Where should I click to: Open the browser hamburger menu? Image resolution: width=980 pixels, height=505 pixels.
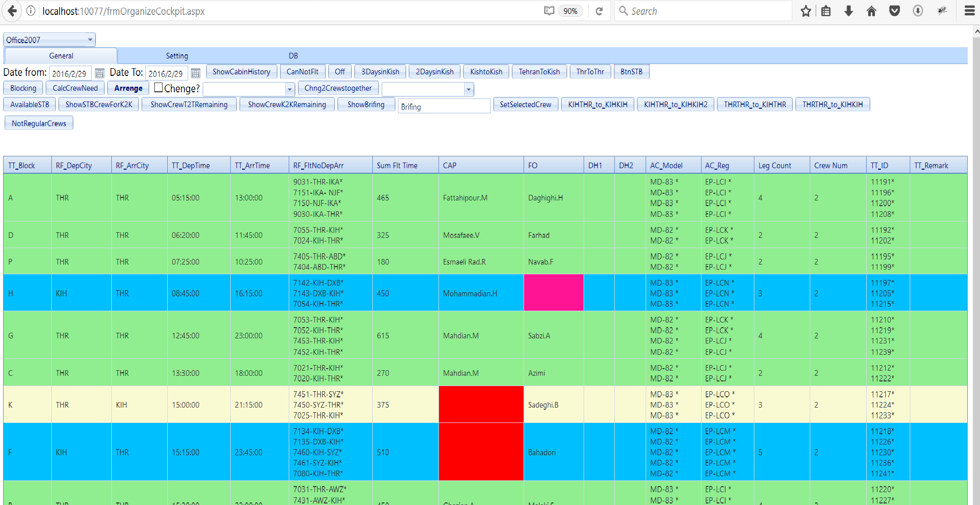click(969, 11)
